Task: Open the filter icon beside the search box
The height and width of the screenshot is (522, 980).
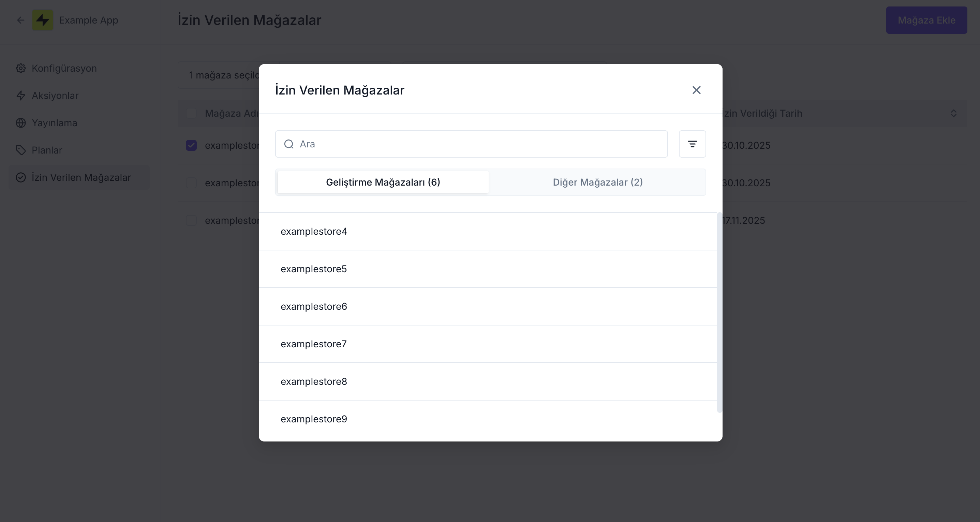Action: [x=693, y=144]
